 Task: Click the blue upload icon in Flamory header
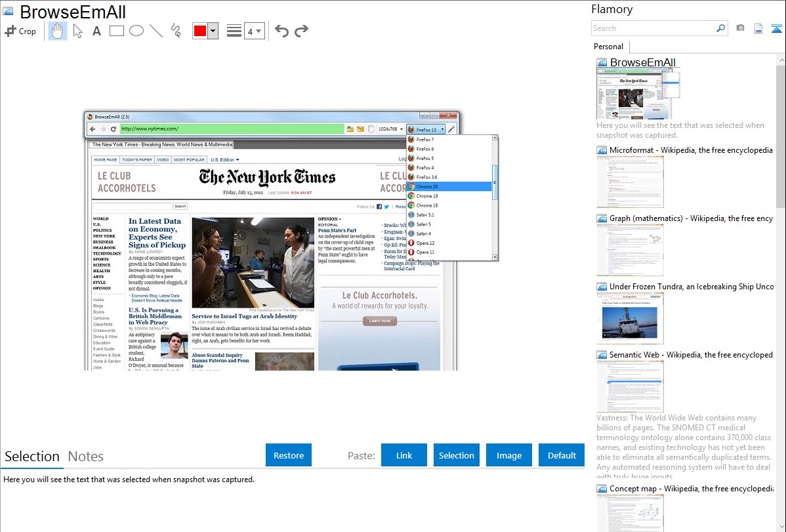pos(776,29)
